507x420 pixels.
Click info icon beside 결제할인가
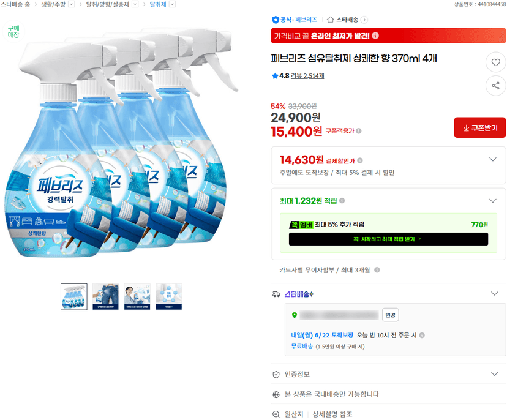[360, 160]
